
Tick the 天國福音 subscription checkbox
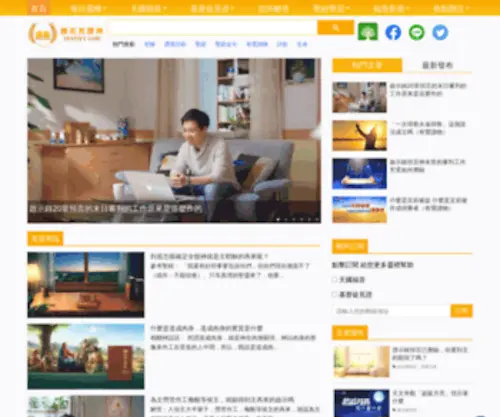(x=334, y=279)
